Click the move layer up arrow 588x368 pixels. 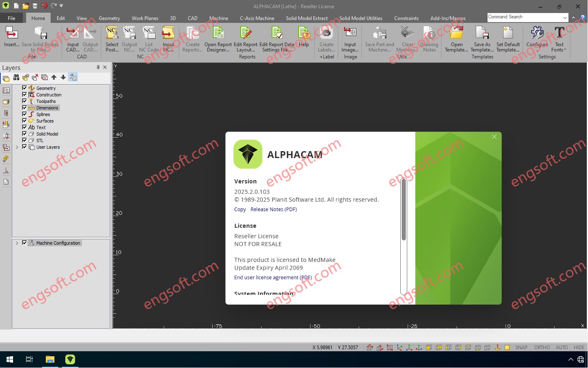click(x=54, y=77)
